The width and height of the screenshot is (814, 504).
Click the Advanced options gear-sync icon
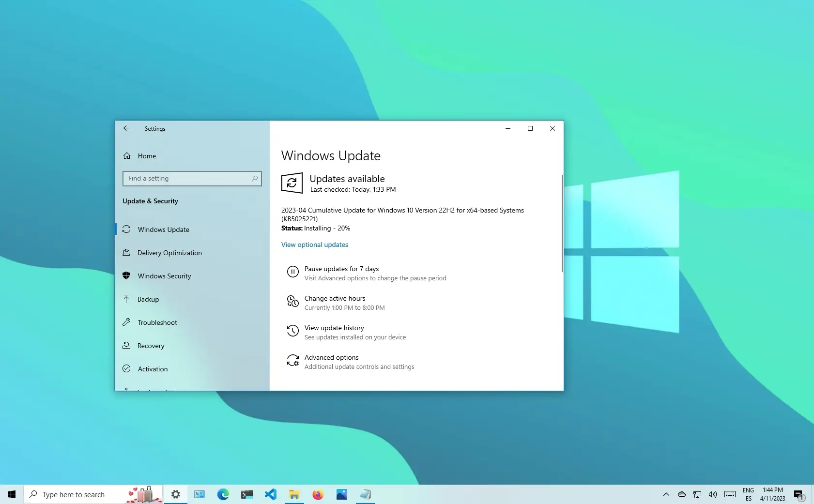[x=293, y=361]
